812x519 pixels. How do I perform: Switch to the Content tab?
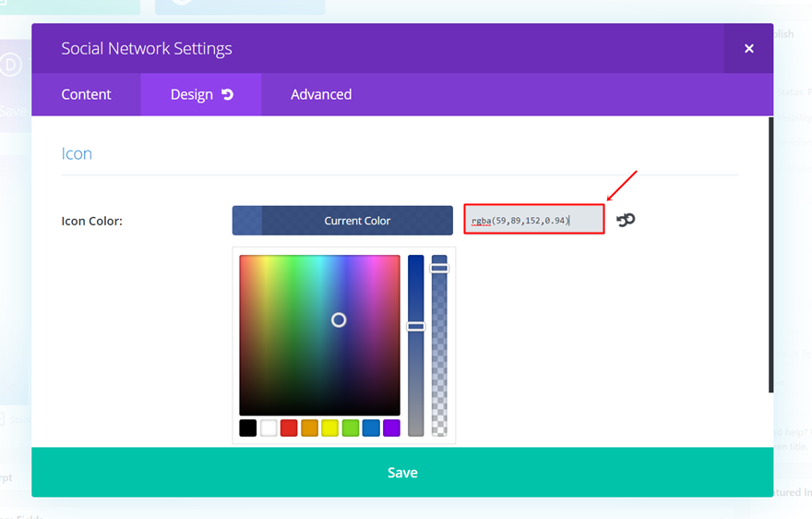pyautogui.click(x=86, y=94)
